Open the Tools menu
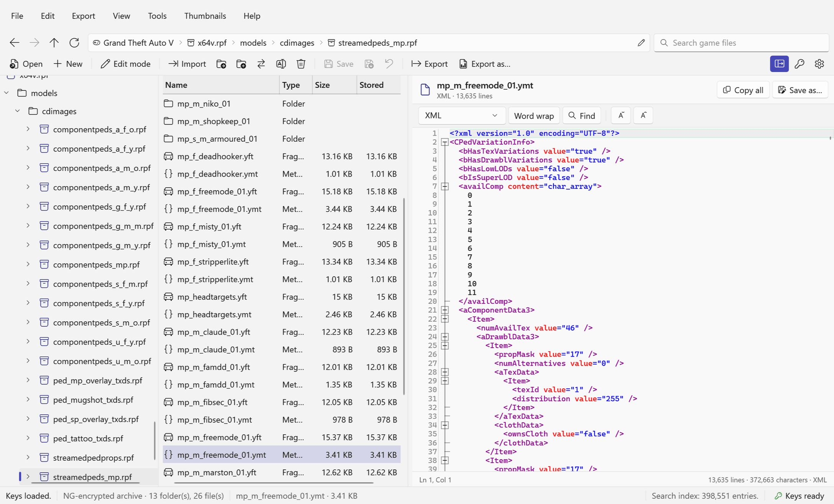This screenshot has height=504, width=834. pyautogui.click(x=157, y=16)
